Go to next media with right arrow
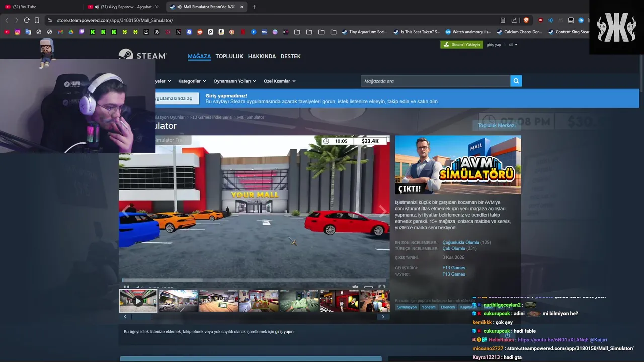This screenshot has height=362, width=644. click(x=382, y=211)
